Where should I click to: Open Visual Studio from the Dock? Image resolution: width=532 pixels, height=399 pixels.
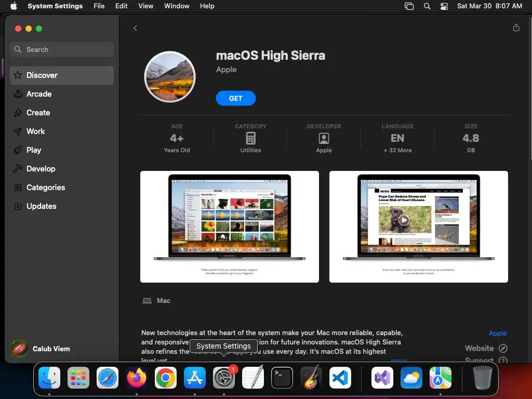(x=382, y=378)
